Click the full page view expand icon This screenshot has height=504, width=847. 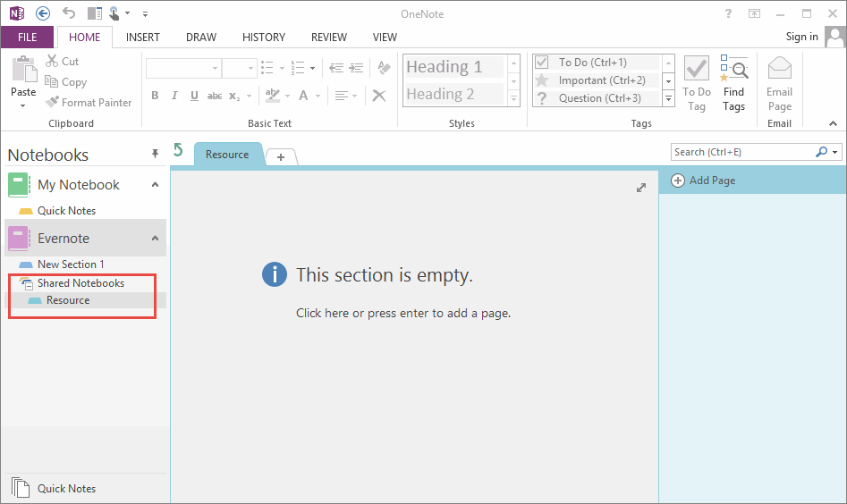641,188
